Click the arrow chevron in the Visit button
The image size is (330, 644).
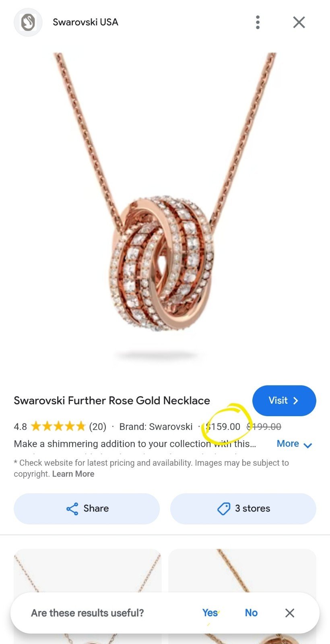(296, 400)
